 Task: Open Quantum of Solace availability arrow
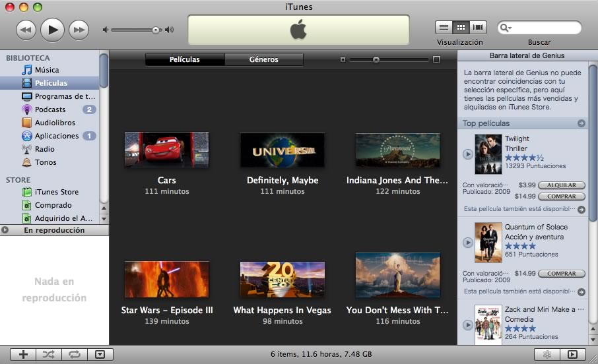pos(581,292)
